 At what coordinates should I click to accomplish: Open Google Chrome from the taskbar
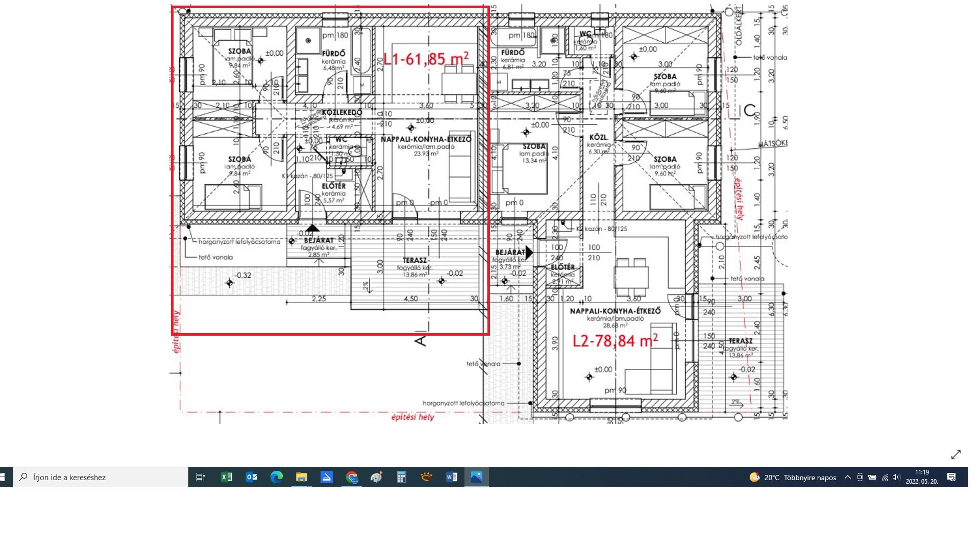(352, 477)
